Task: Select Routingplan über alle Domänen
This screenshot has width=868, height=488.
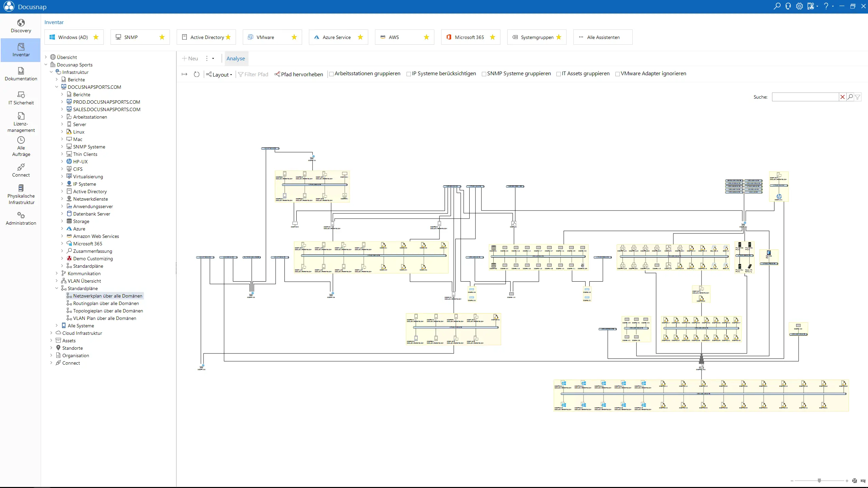Action: 106,303
